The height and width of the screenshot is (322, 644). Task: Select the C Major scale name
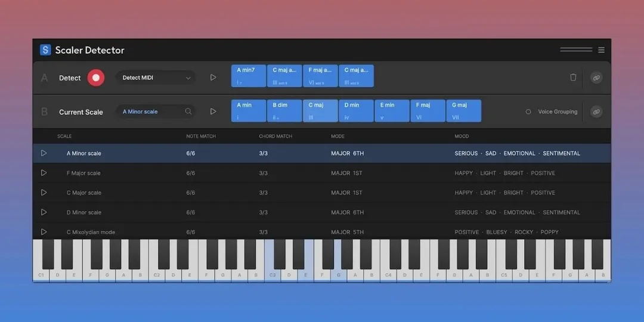[84, 193]
